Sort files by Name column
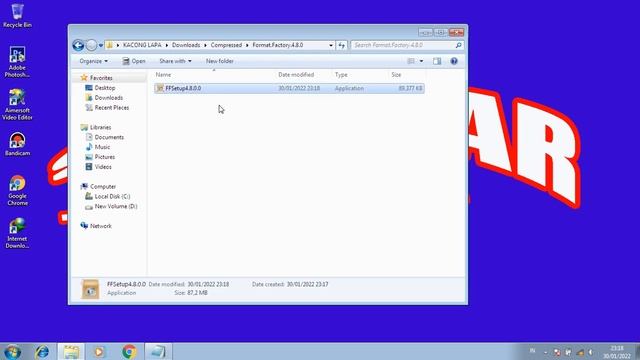The height and width of the screenshot is (360, 640). [x=214, y=75]
